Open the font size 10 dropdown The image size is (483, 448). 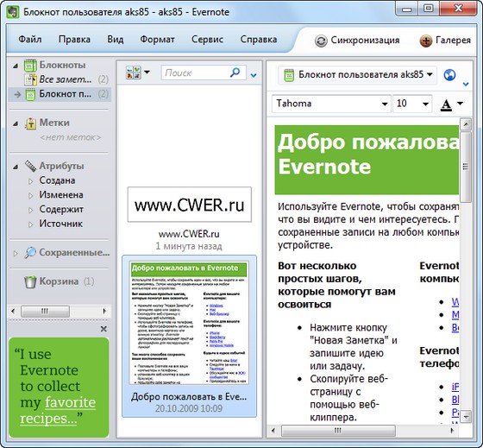point(425,104)
